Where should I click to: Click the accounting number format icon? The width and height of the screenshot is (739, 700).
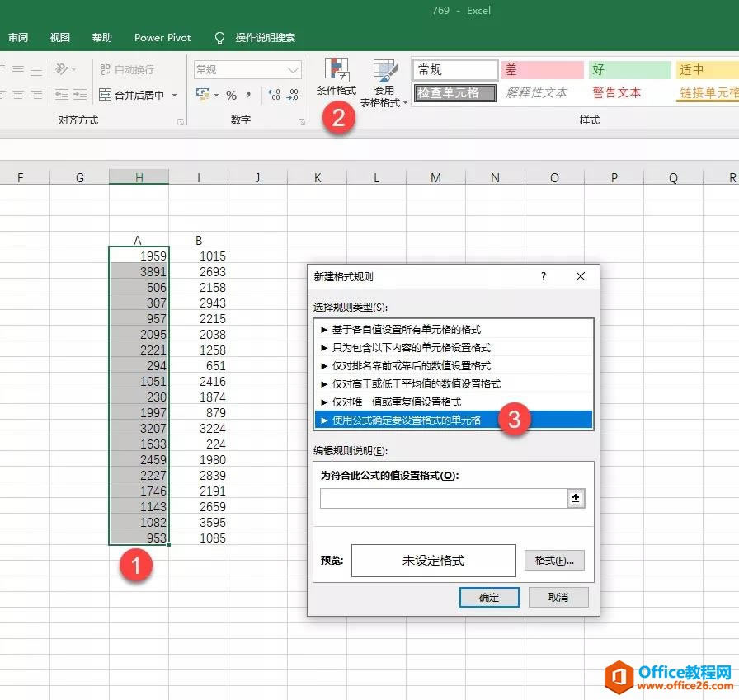click(x=203, y=96)
